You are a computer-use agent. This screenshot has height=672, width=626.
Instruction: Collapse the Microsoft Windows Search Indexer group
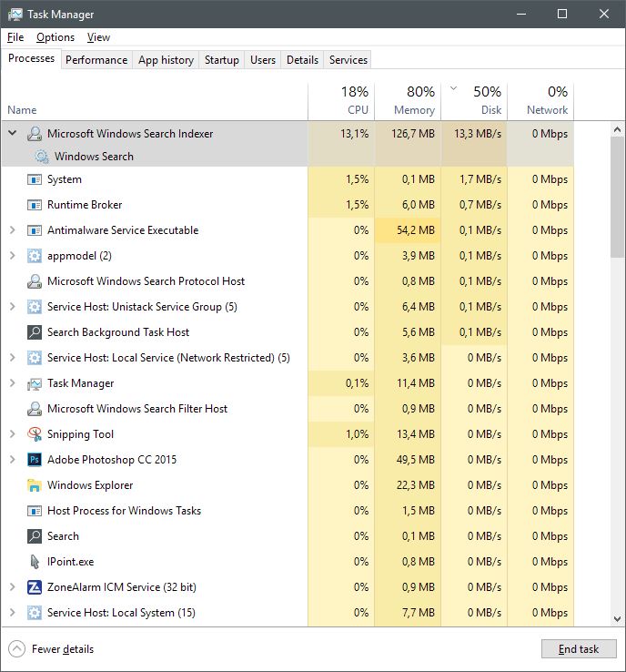click(13, 133)
